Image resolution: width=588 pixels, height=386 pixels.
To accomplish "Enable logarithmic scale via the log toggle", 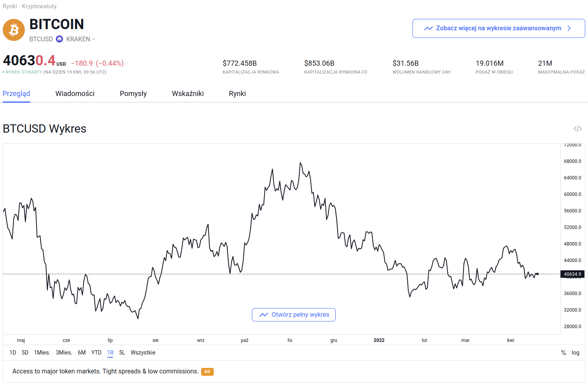I will (575, 353).
